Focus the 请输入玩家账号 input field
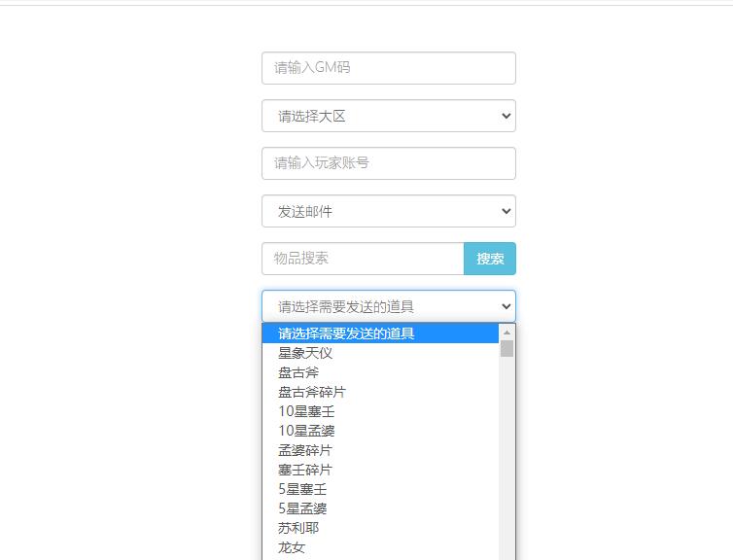 [388, 163]
